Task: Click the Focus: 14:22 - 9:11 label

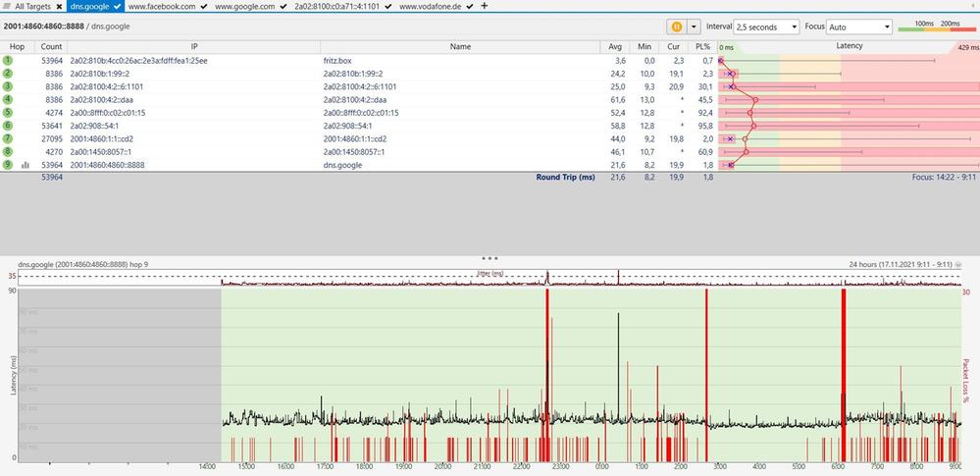Action: (945, 177)
